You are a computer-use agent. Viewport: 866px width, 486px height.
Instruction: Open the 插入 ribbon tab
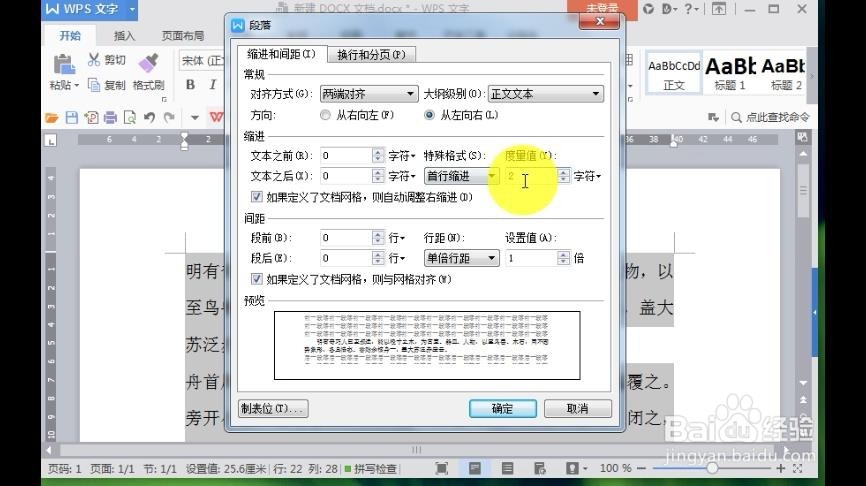pyautogui.click(x=124, y=36)
